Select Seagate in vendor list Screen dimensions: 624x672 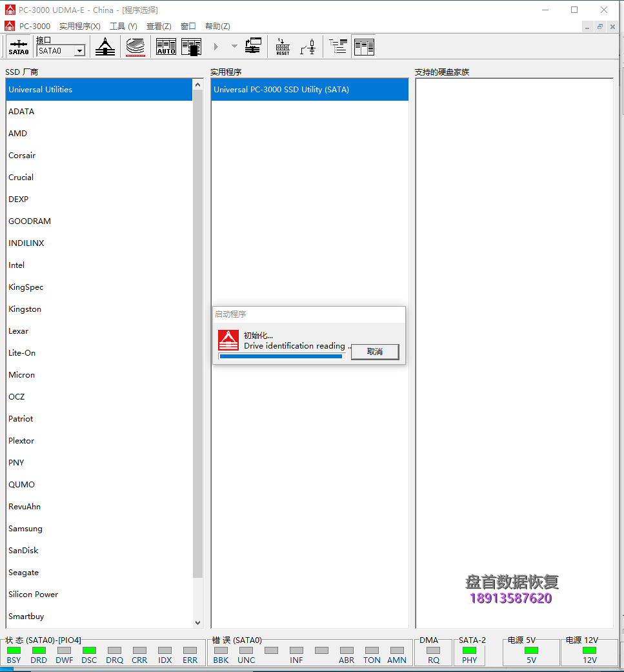click(x=99, y=572)
